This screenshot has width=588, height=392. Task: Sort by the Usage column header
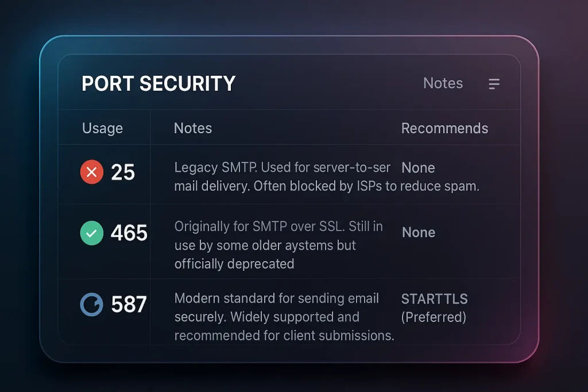[x=102, y=128]
